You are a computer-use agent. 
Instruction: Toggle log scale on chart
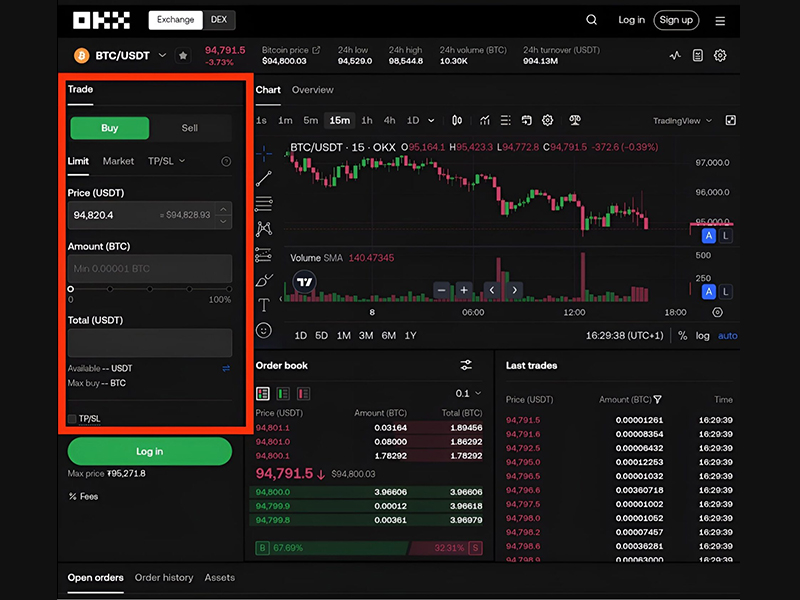point(703,336)
